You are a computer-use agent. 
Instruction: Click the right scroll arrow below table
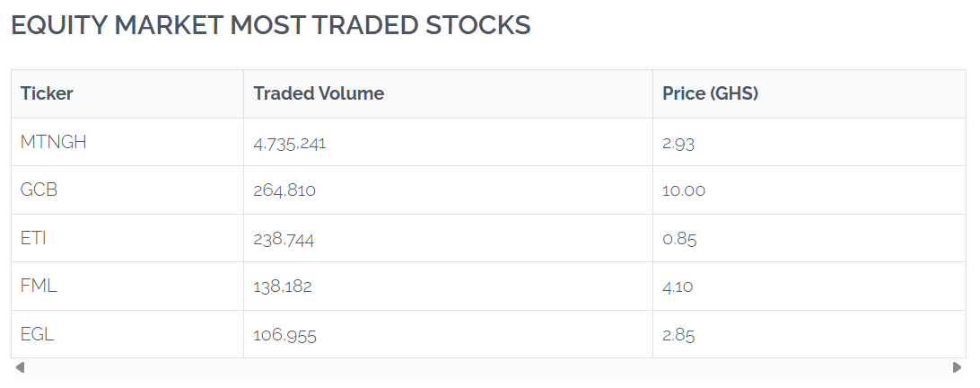[x=957, y=367]
